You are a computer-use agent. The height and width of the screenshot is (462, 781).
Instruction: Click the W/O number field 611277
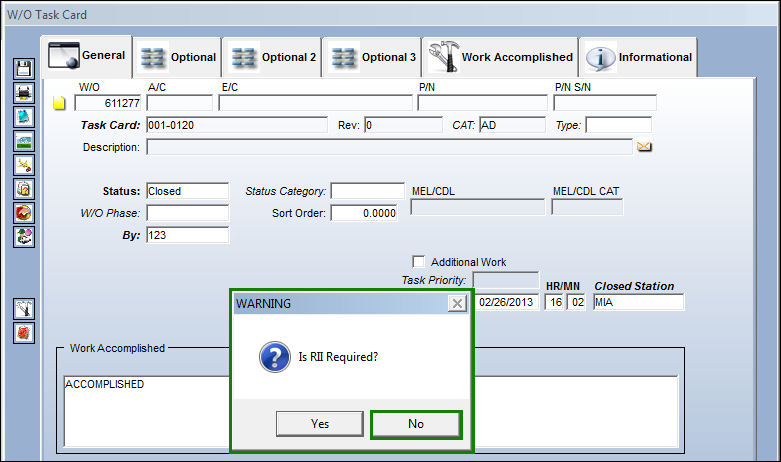[108, 103]
